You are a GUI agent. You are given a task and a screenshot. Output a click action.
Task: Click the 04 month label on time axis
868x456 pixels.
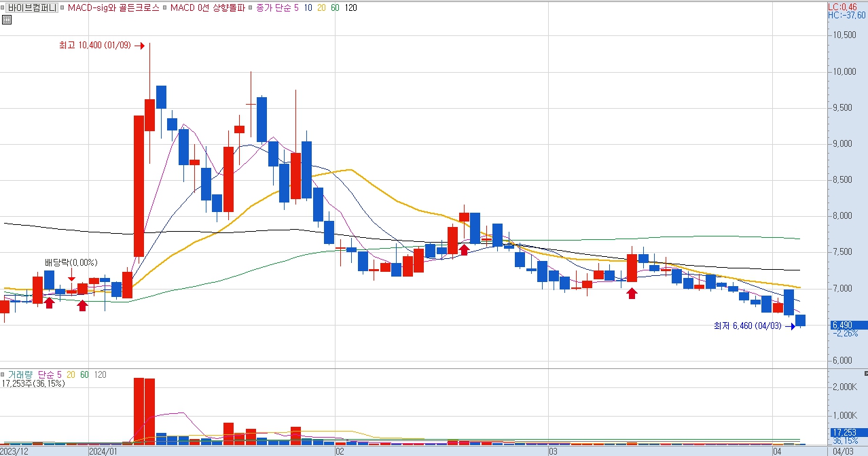(x=778, y=451)
